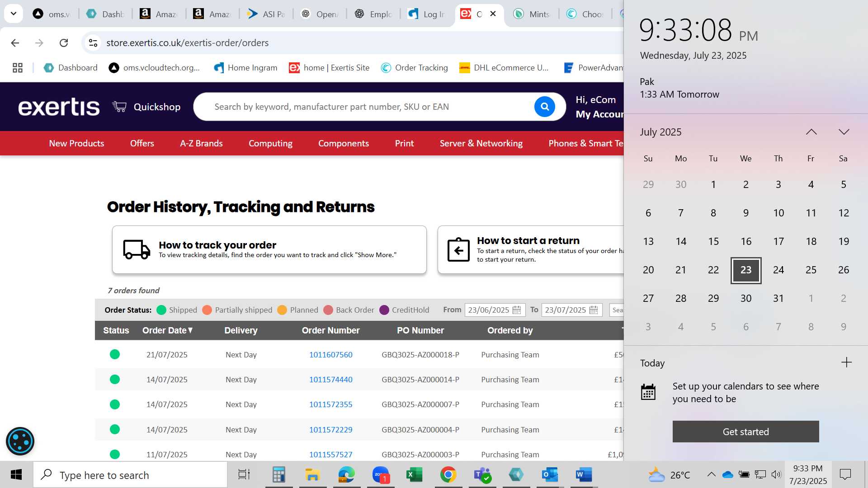868x488 pixels.
Task: Click the Back Order status legend
Action: (349, 310)
